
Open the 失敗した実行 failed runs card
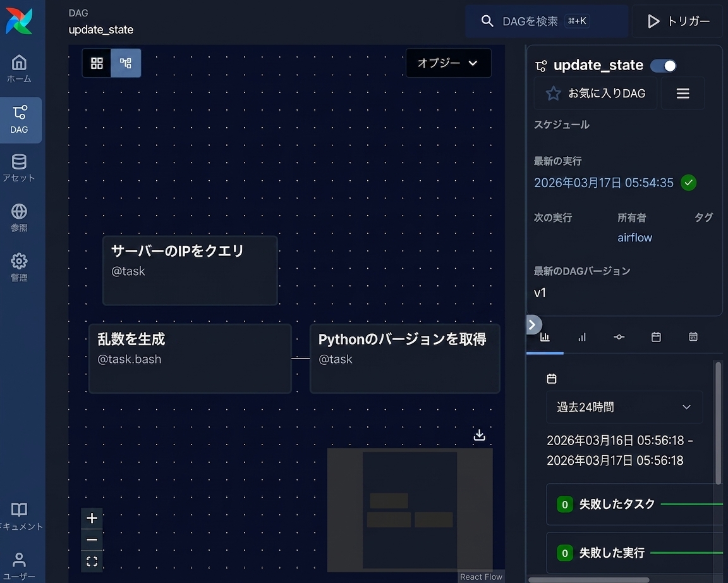pos(634,553)
